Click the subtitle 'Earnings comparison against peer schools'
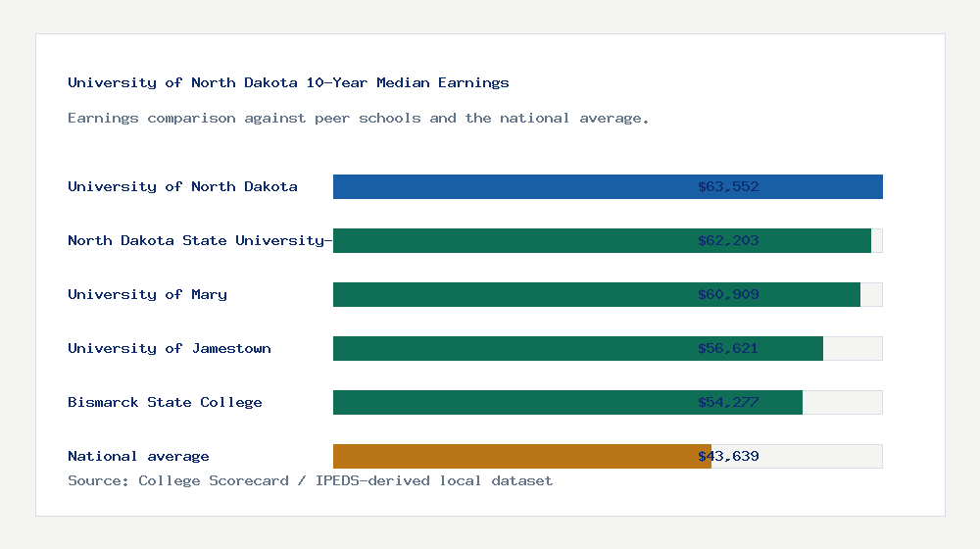This screenshot has width=980, height=549. click(244, 119)
